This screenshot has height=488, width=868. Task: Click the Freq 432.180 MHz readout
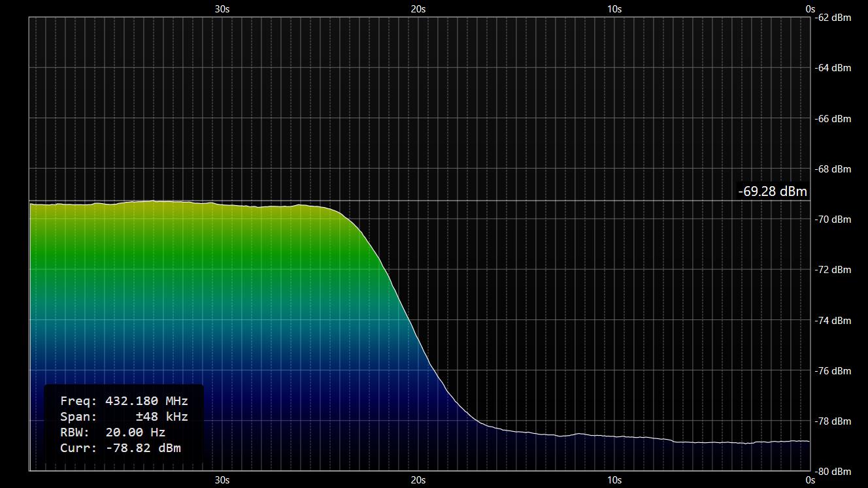(124, 401)
